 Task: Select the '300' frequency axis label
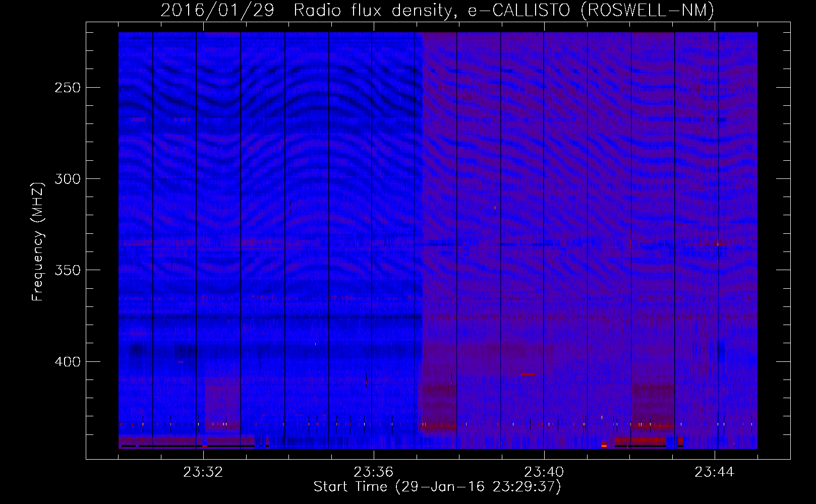point(67,179)
